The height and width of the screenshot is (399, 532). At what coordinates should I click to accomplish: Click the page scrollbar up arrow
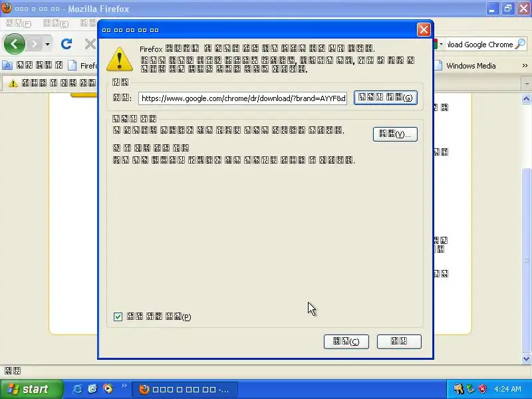526,98
